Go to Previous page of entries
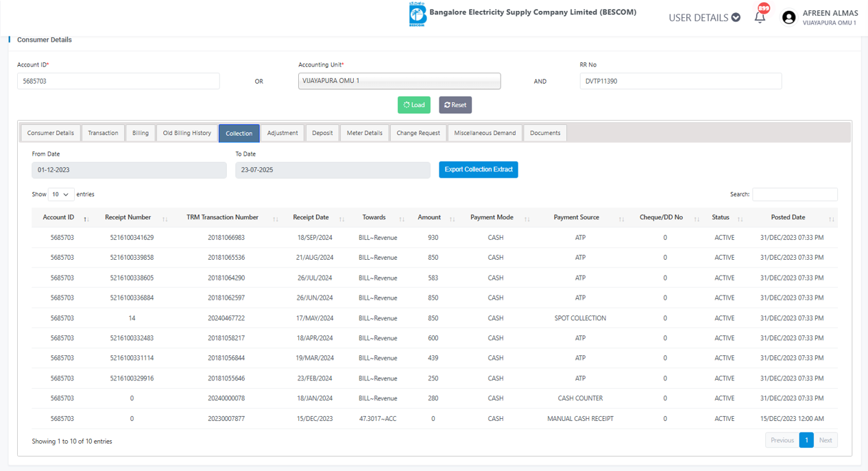The image size is (868, 471). (x=782, y=440)
